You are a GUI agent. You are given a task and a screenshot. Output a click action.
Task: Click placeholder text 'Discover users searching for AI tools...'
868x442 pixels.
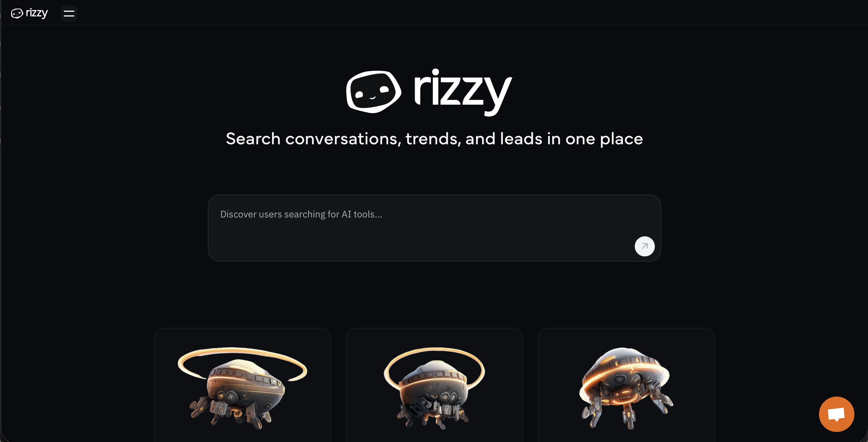pos(301,214)
